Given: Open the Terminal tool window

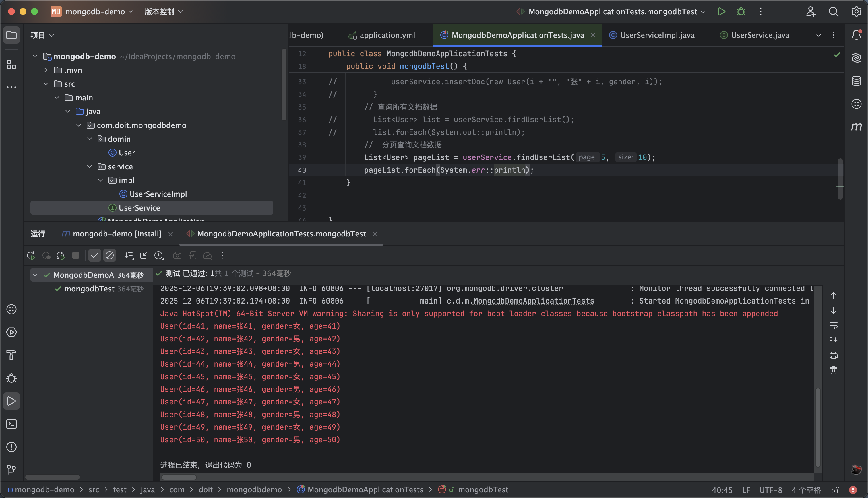Looking at the screenshot, I should [12, 424].
